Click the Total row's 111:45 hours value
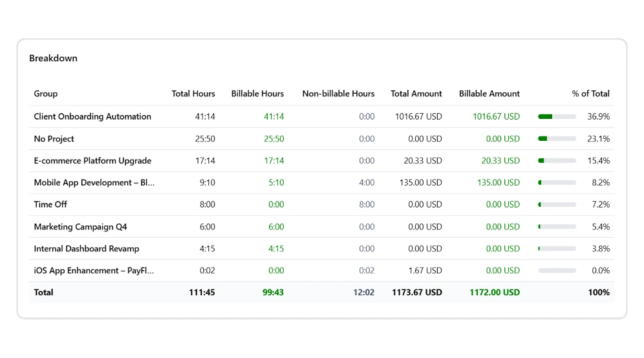This screenshot has width=644, height=358. tap(202, 293)
